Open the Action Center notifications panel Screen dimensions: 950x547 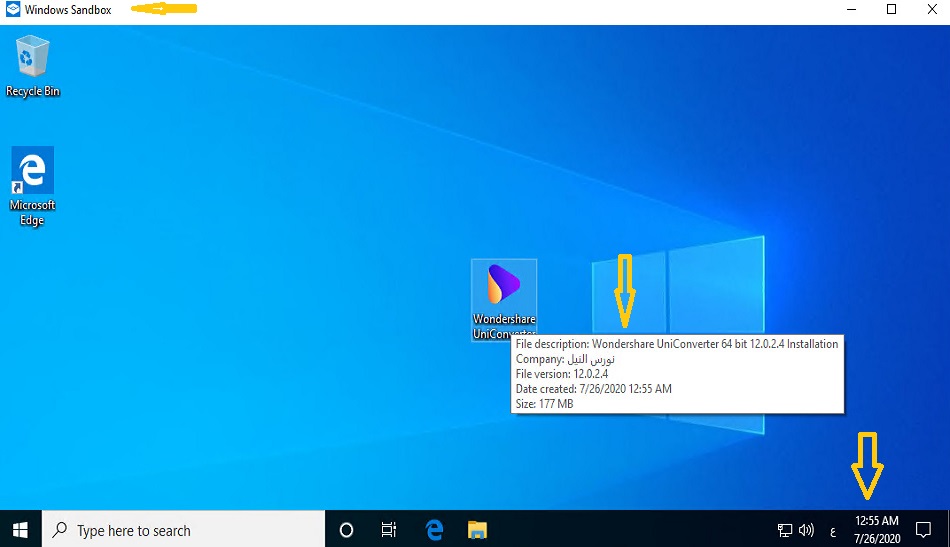pos(924,530)
